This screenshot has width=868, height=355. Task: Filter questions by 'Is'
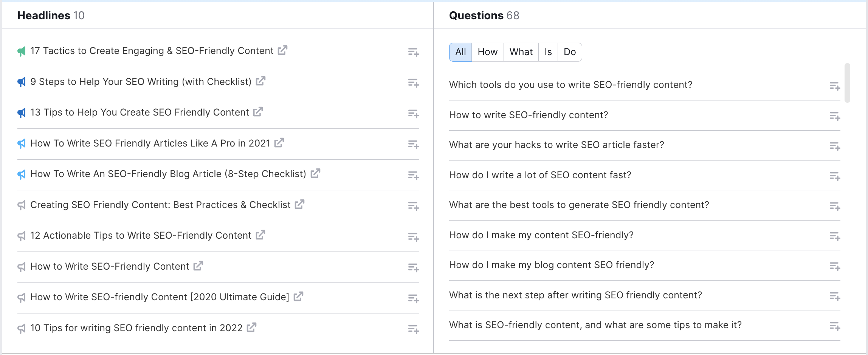(x=548, y=52)
